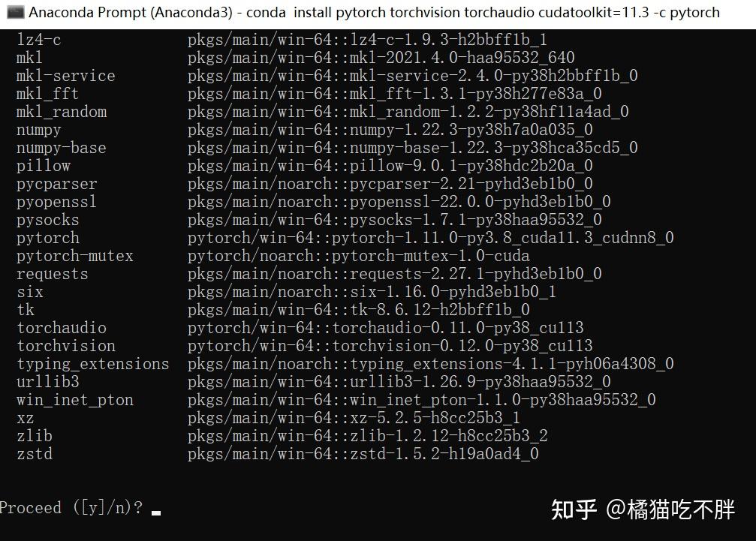
Task: Click the pillow-9.0.1 package path
Action: point(390,167)
